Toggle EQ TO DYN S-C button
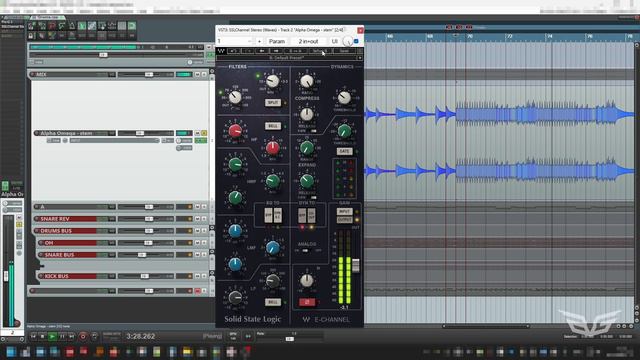 (x=278, y=215)
